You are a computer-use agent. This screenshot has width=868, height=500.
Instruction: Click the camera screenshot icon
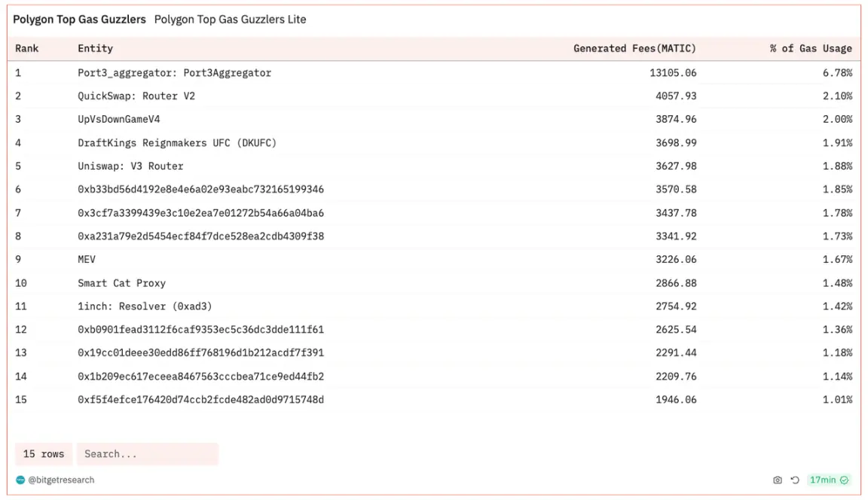coord(778,480)
